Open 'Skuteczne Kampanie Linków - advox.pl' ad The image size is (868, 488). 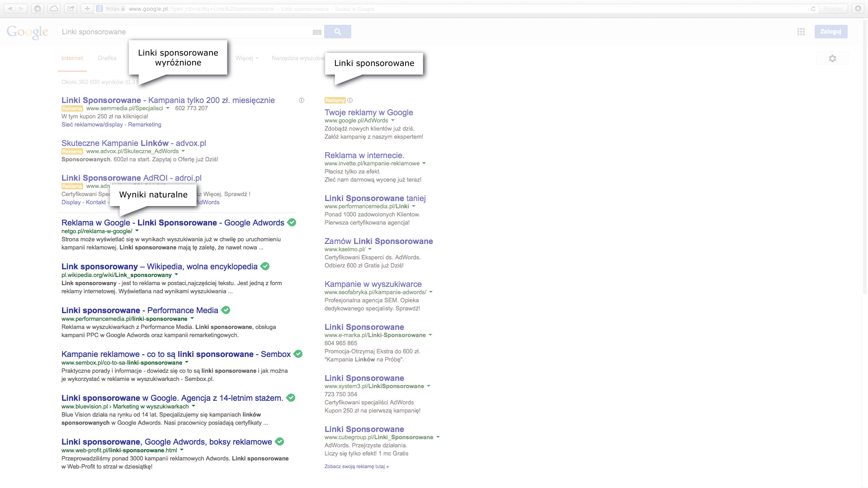pos(134,143)
